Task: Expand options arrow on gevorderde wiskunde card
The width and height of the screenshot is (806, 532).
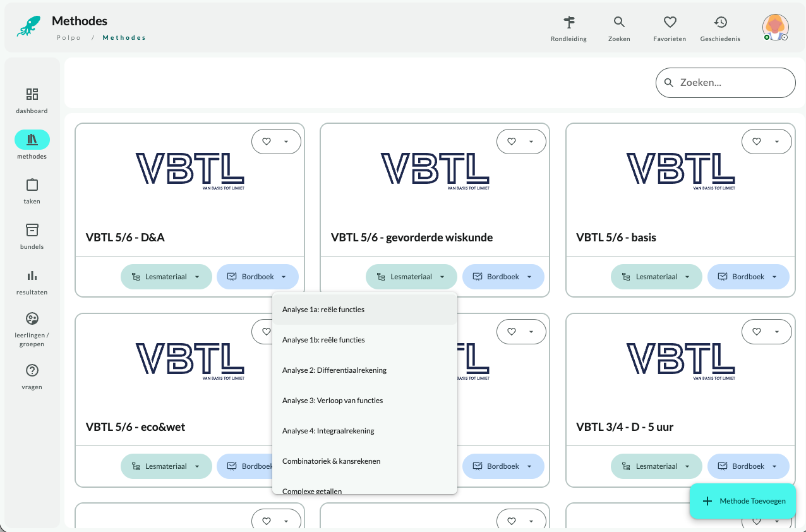Action: click(531, 142)
